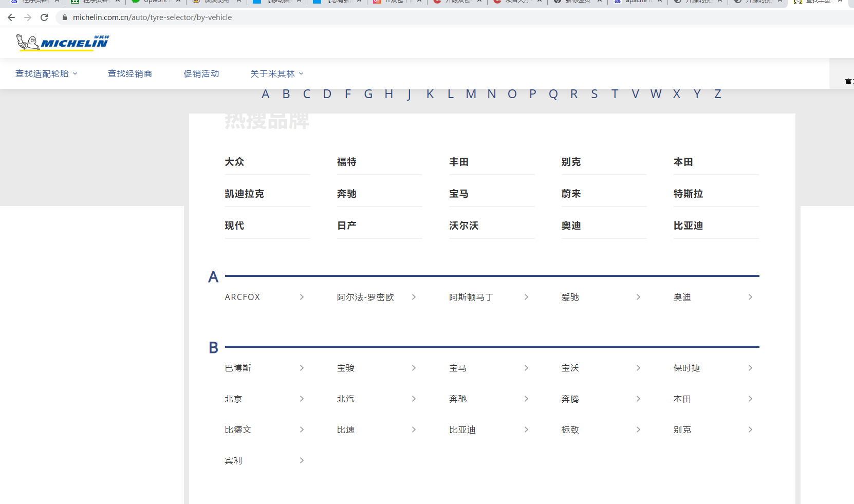Open 查找经销商 menu item
Image resolution: width=854 pixels, height=504 pixels.
(130, 73)
